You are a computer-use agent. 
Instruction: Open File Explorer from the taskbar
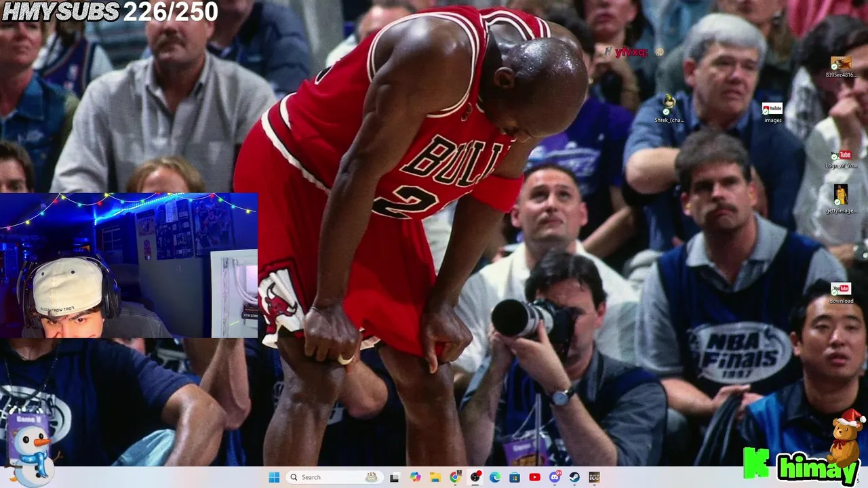(x=435, y=477)
